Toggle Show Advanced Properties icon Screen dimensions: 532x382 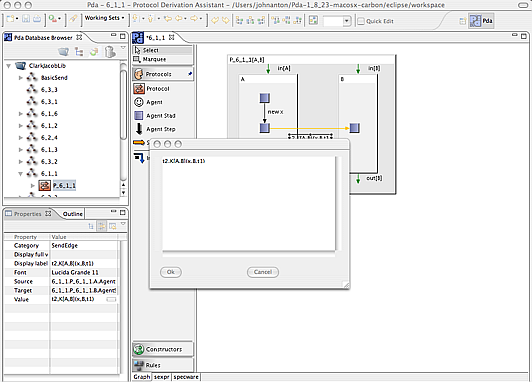pos(101,226)
